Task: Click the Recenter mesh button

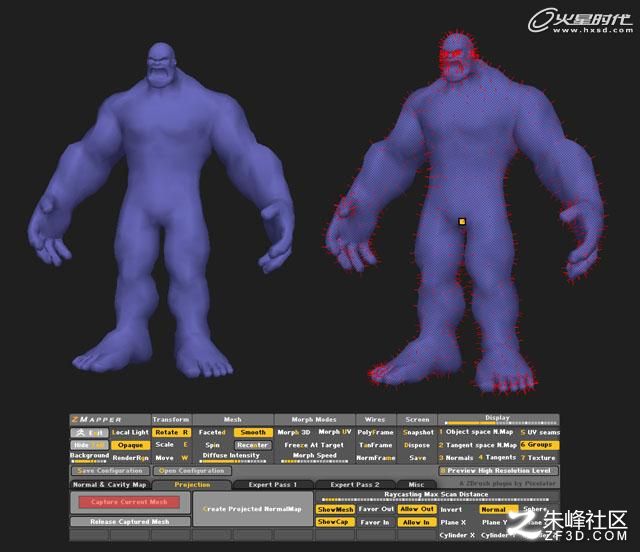Action: click(x=253, y=445)
